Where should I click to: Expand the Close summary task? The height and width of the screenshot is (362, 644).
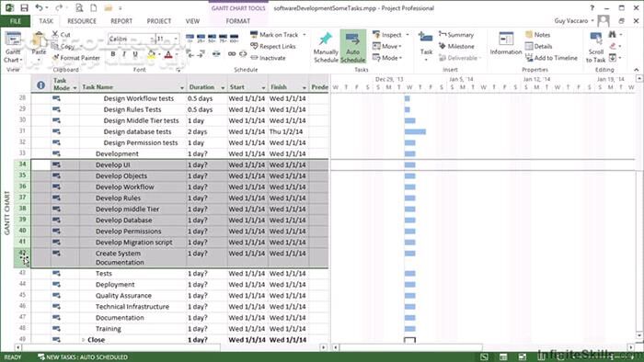pyautogui.click(x=83, y=340)
